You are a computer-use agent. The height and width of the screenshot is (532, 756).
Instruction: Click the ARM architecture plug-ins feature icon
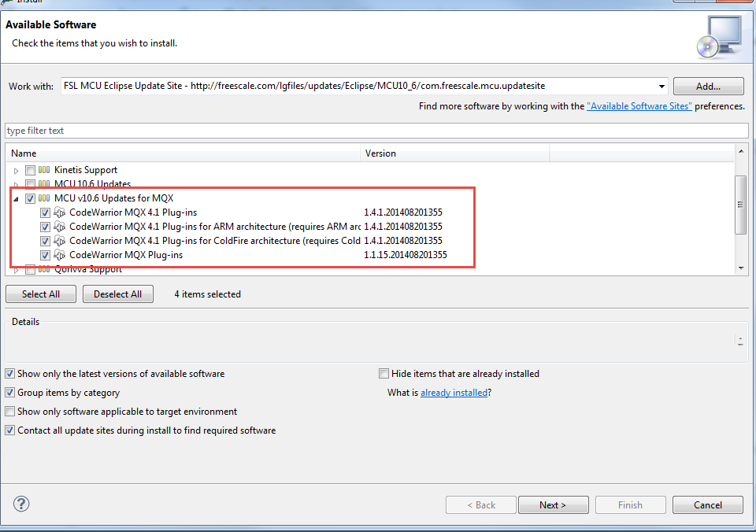(59, 227)
